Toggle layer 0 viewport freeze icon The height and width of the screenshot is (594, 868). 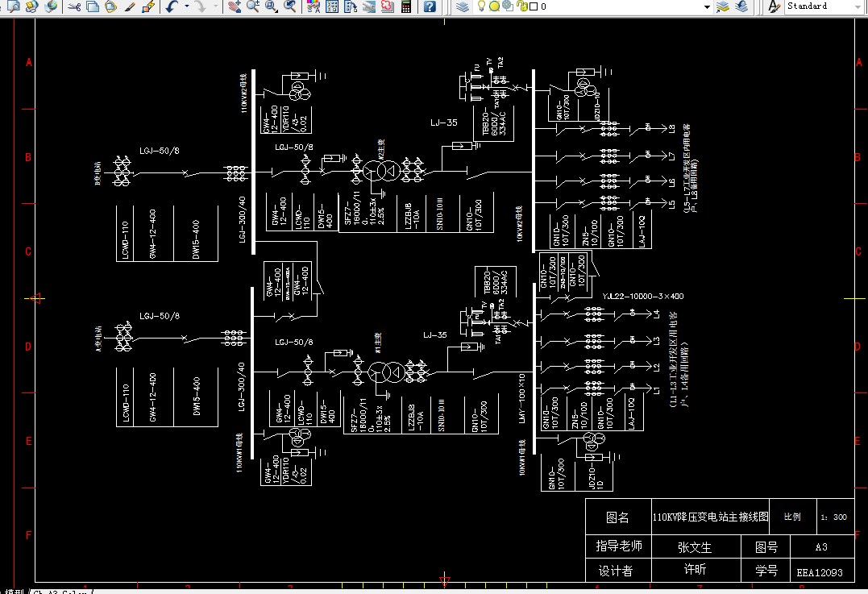(508, 6)
